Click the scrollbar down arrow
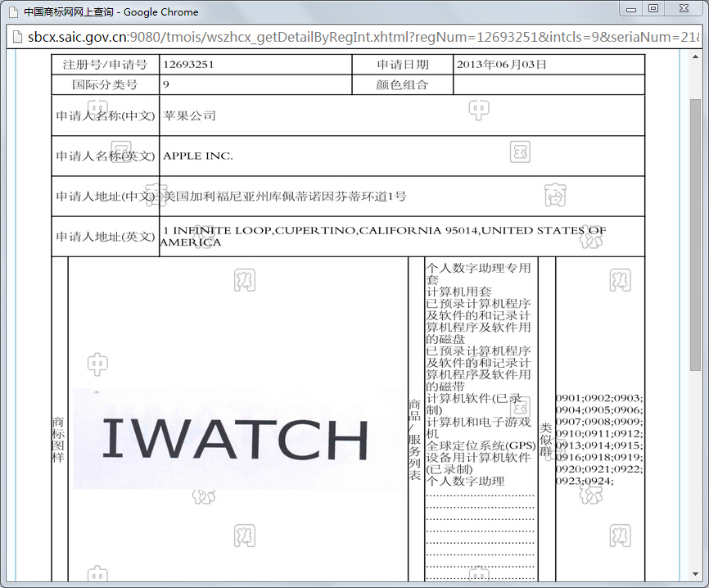The image size is (709, 588). tap(695, 574)
